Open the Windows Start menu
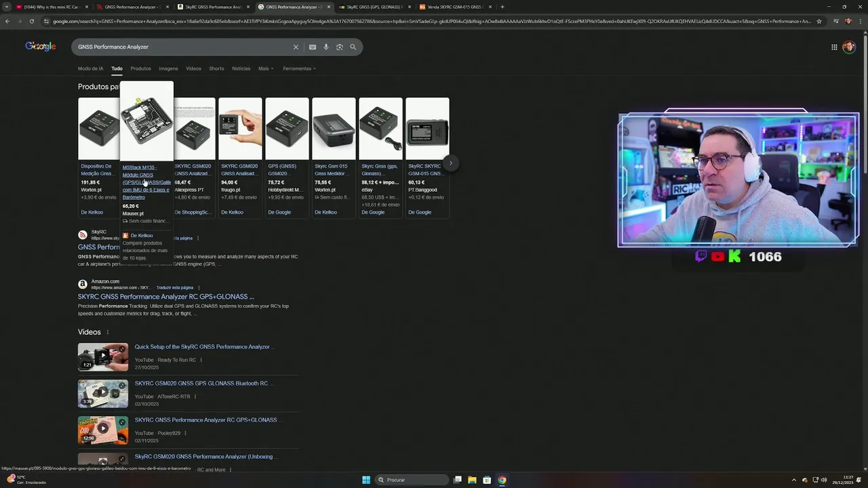This screenshot has width=868, height=488. click(366, 480)
